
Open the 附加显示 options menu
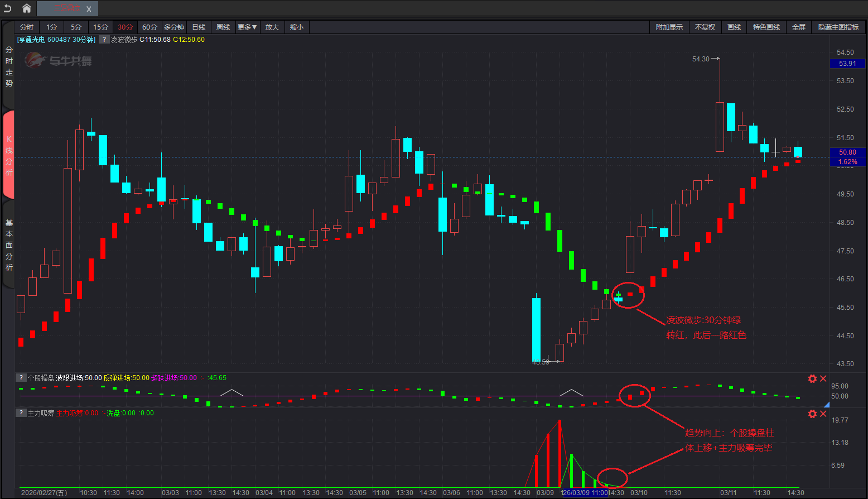(669, 27)
